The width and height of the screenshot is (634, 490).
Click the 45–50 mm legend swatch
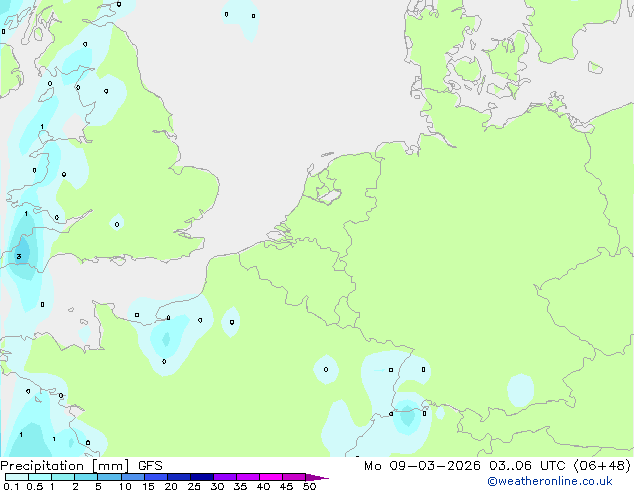pos(294,477)
